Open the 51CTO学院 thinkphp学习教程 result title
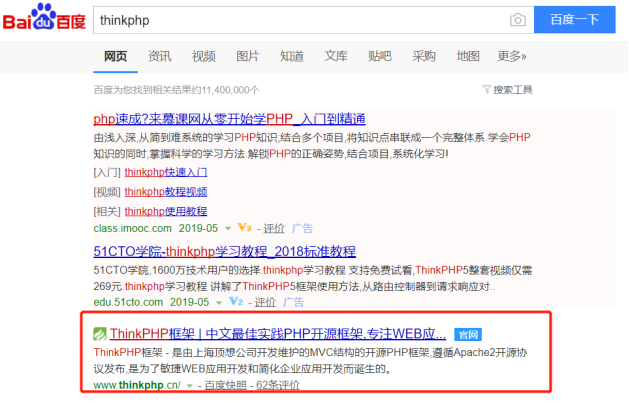Image resolution: width=629 pixels, height=405 pixels. click(225, 252)
